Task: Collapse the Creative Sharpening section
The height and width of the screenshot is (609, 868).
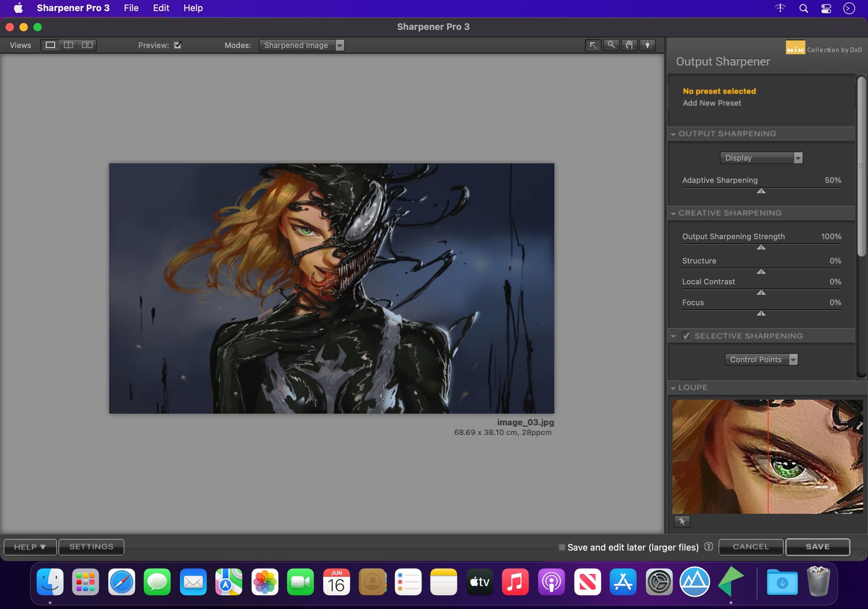Action: [x=673, y=213]
